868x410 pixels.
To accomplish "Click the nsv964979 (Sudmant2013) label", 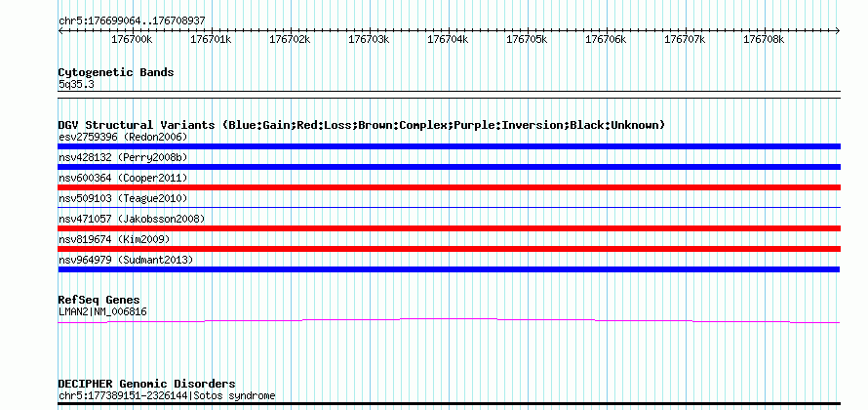I will click(x=126, y=260).
